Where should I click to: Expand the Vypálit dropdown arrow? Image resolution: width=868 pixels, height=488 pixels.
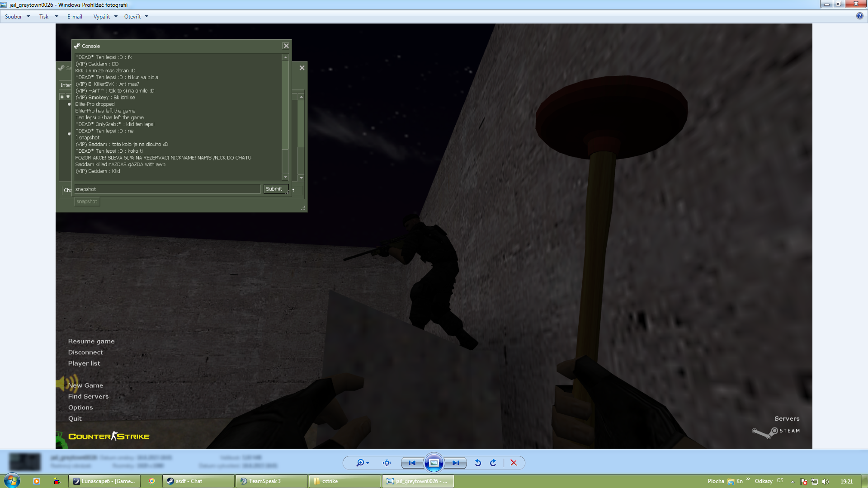[x=116, y=17]
